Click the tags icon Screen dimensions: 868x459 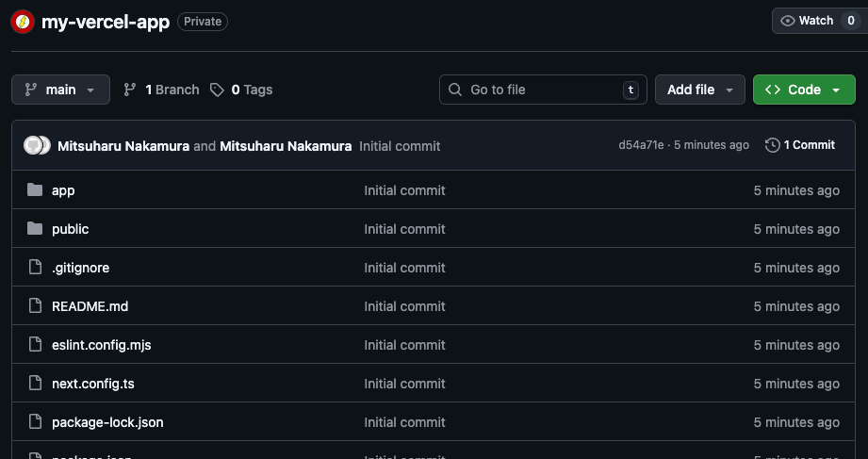218,90
